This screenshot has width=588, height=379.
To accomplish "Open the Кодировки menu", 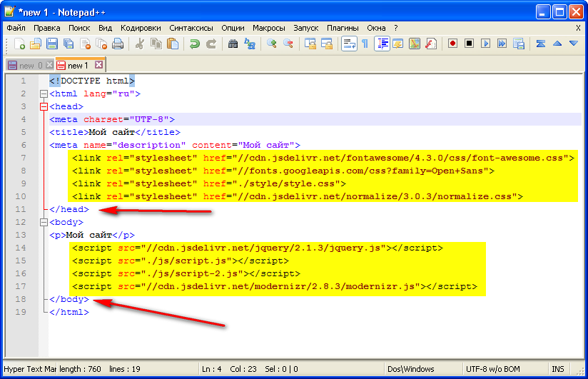I will [x=141, y=28].
